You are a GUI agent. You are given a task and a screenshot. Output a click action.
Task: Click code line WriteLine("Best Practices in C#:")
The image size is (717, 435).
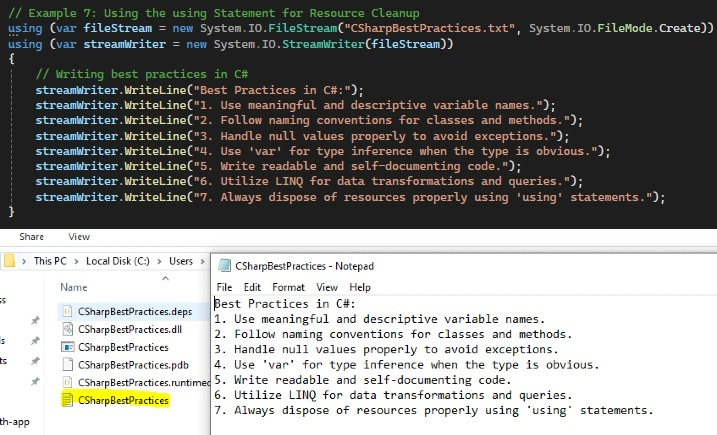click(199, 90)
